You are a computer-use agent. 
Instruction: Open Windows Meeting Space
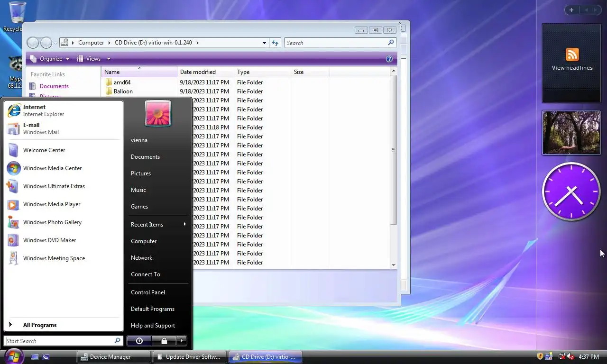tap(63, 258)
